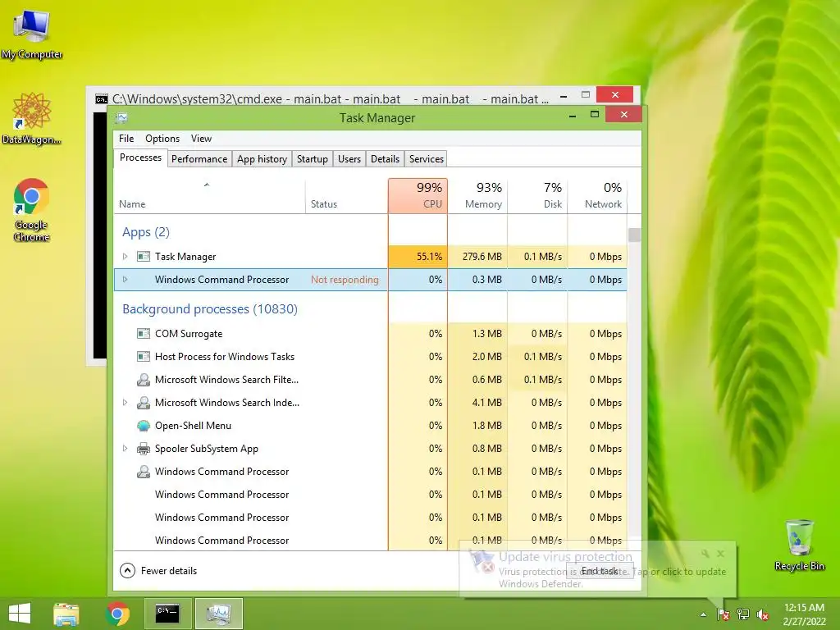Click Microsoft Windows Search Filter icon
The width and height of the screenshot is (840, 630).
tap(143, 380)
